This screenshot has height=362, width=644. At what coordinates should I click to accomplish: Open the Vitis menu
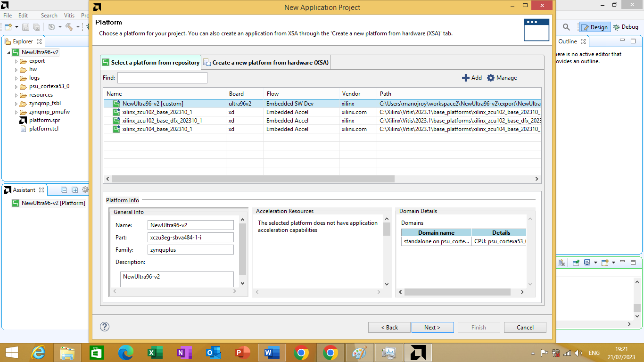coord(68,15)
